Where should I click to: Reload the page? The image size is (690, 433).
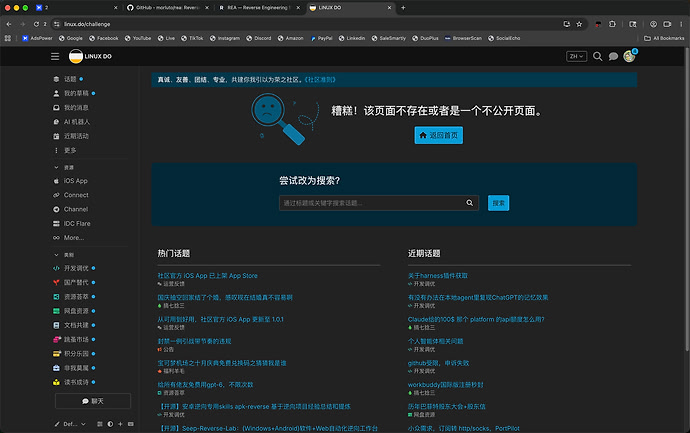36,24
